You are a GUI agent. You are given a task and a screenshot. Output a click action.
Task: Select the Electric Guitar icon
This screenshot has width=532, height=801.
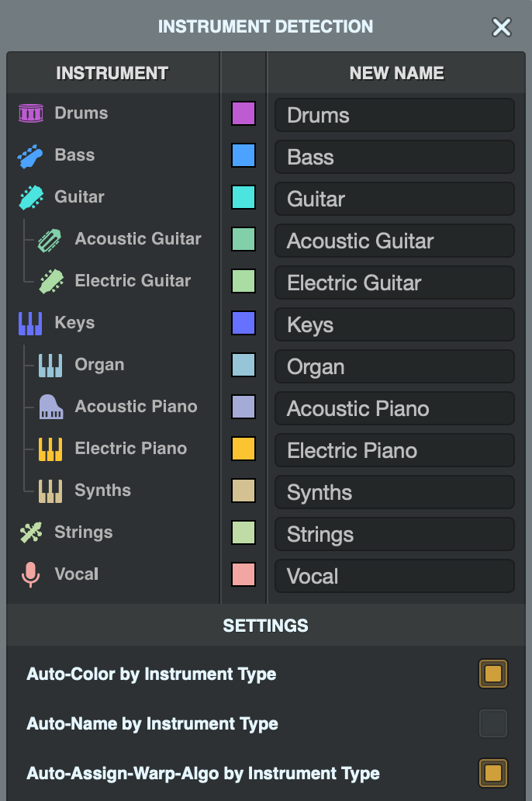(48, 280)
